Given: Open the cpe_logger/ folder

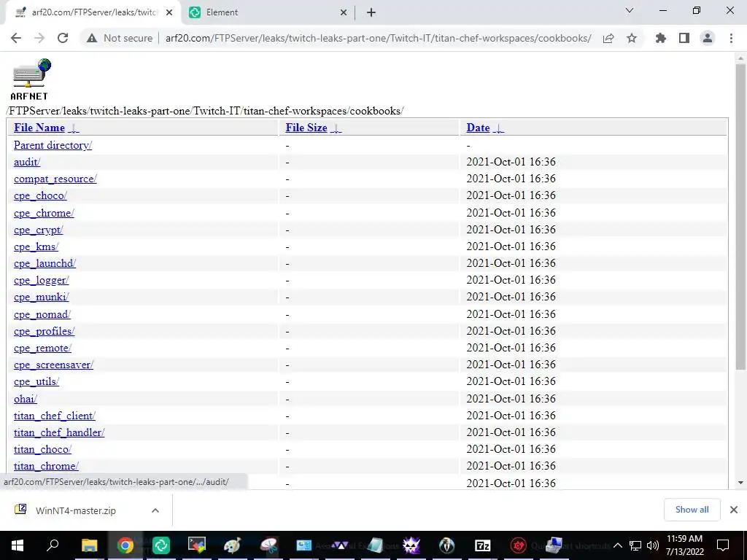Looking at the screenshot, I should tap(42, 280).
